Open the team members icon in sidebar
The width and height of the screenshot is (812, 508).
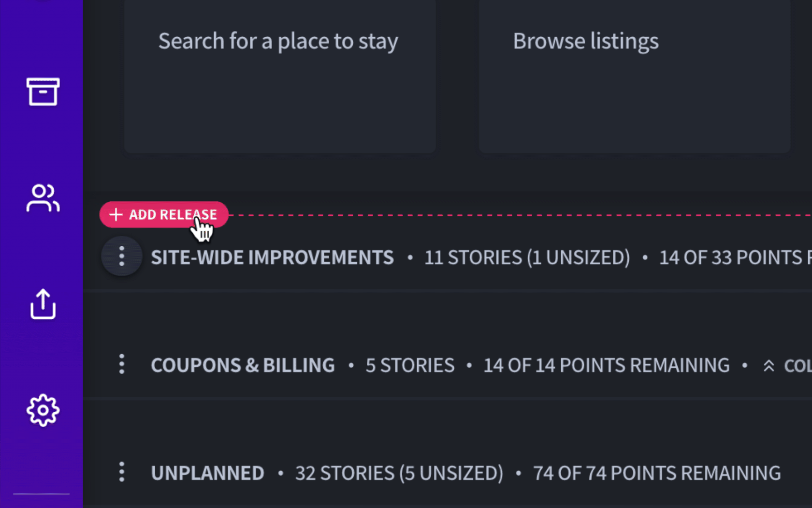[x=43, y=198]
